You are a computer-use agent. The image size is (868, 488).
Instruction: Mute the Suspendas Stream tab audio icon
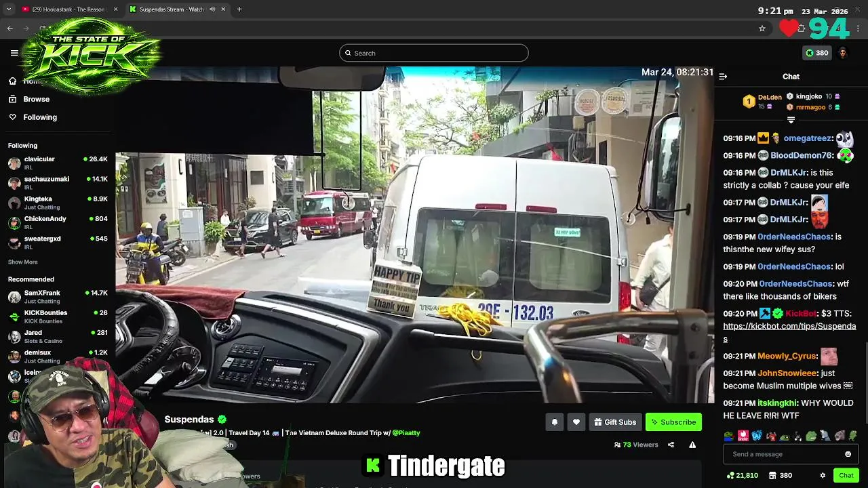click(x=212, y=9)
